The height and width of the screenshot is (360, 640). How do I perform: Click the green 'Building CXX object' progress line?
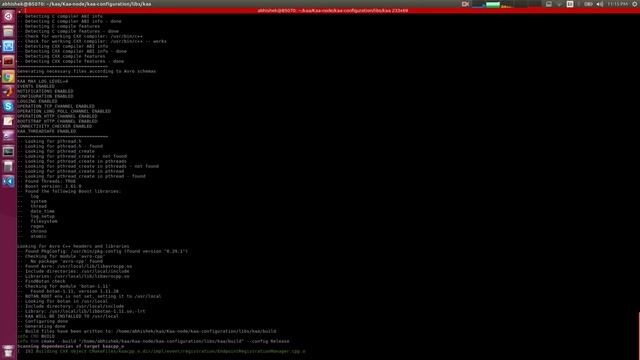[161, 351]
